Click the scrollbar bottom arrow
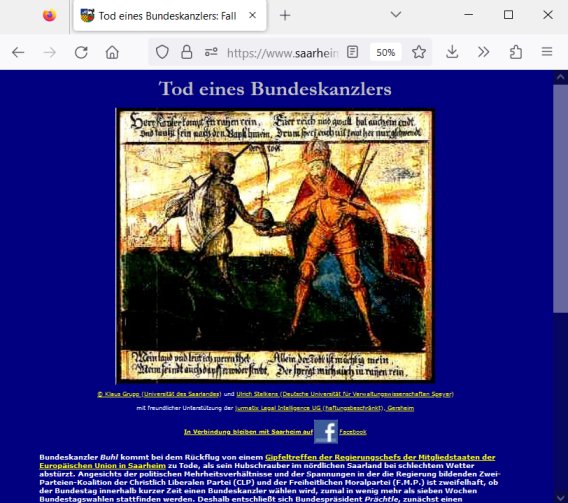The height and width of the screenshot is (503, 568). pos(560,497)
